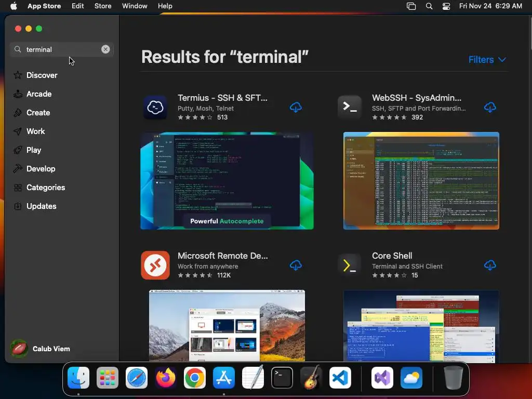Open Core Shell app title
Image resolution: width=532 pixels, height=399 pixels.
click(392, 256)
